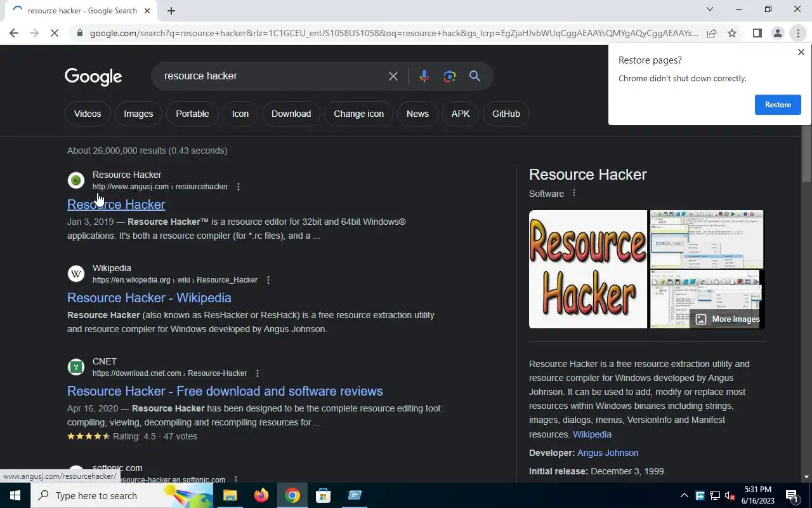Clear the search box text
This screenshot has width=812, height=508.
tap(393, 76)
